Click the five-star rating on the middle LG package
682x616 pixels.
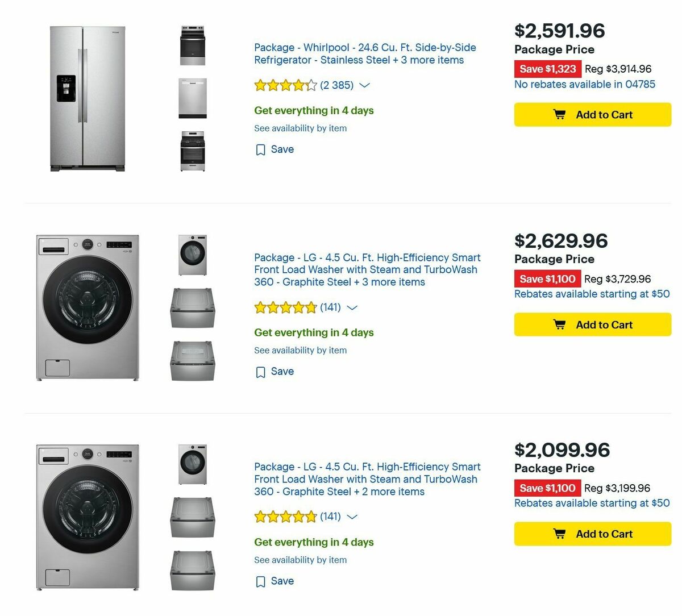pos(285,307)
